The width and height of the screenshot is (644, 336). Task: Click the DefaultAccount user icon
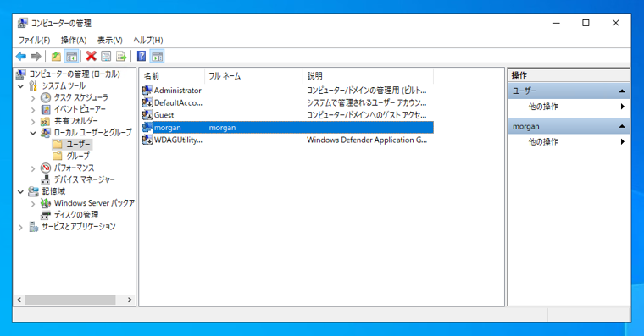point(147,102)
